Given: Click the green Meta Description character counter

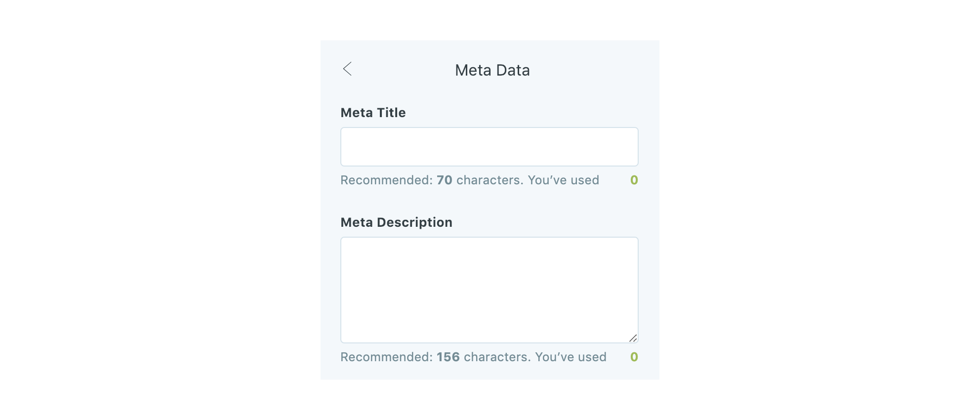Looking at the screenshot, I should [634, 357].
